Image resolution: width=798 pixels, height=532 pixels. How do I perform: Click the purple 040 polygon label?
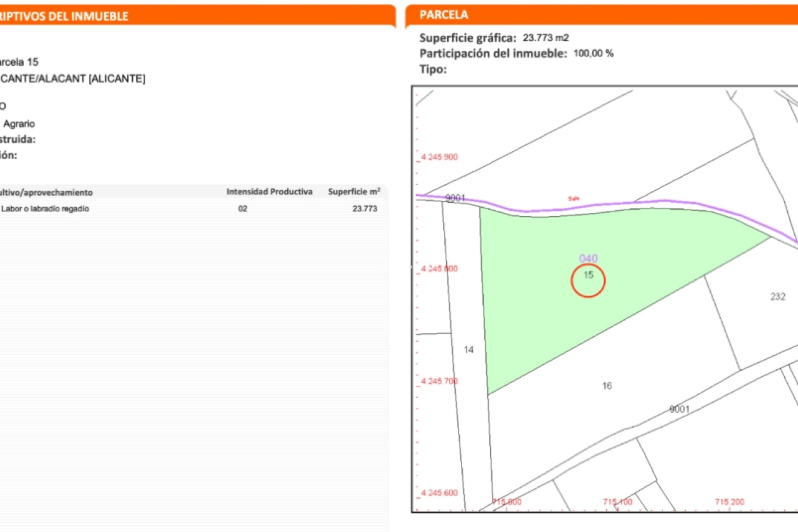click(588, 258)
